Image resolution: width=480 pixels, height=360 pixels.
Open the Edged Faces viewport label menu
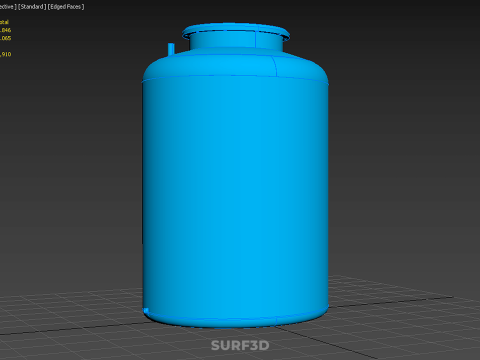click(66, 7)
